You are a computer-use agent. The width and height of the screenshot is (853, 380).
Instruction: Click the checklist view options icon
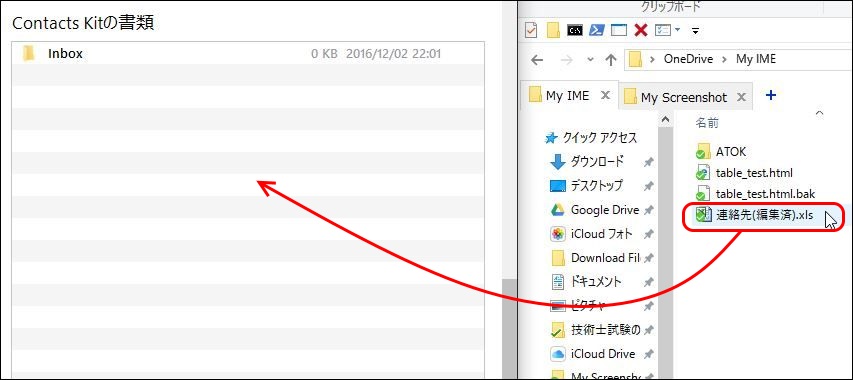pyautogui.click(x=663, y=30)
